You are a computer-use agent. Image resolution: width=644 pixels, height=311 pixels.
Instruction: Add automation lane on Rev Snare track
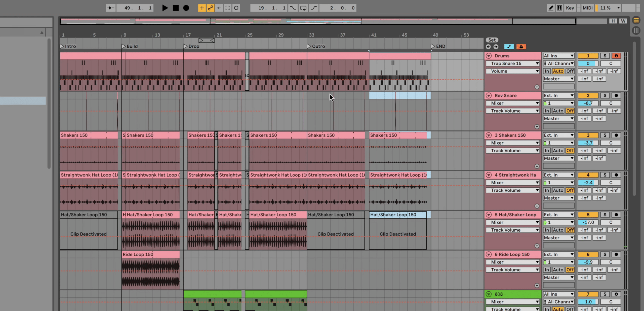click(x=537, y=126)
